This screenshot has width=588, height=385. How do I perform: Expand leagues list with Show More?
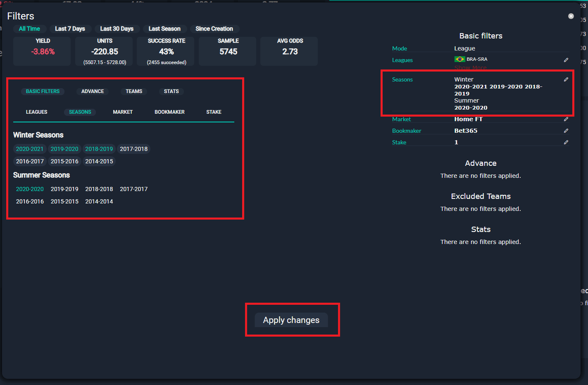pyautogui.click(x=470, y=68)
